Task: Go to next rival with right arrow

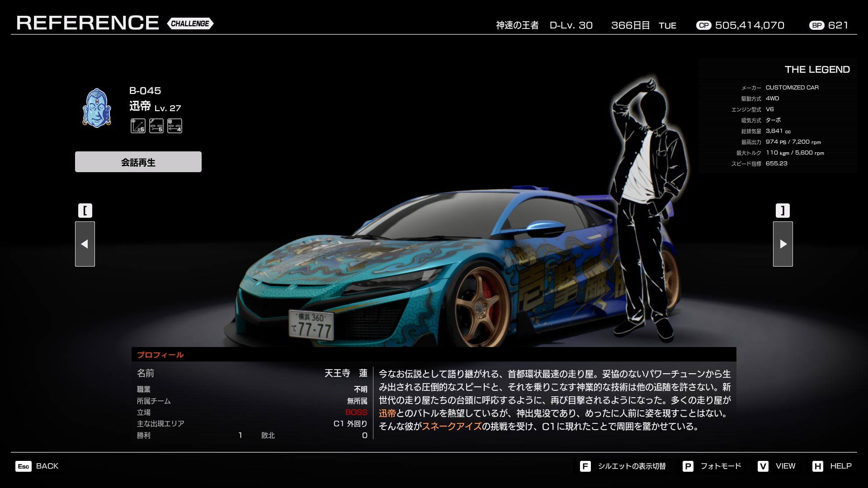Action: pyautogui.click(x=783, y=244)
